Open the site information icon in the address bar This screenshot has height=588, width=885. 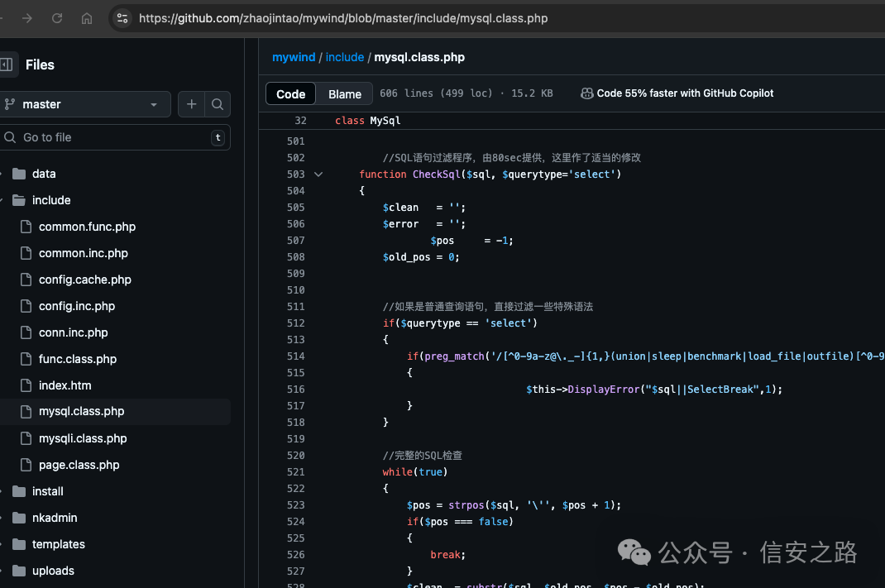122,19
